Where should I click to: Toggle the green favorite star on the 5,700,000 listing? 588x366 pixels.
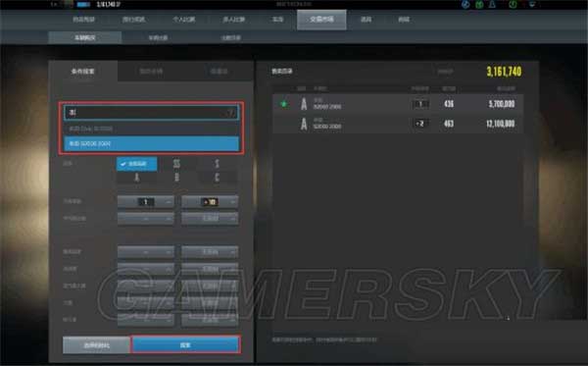pyautogui.click(x=284, y=104)
